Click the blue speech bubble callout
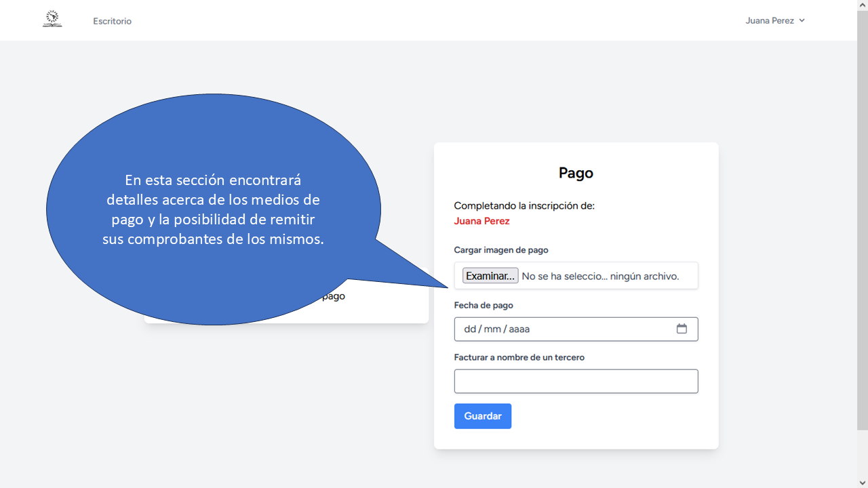Image resolution: width=868 pixels, height=488 pixels. (213, 209)
